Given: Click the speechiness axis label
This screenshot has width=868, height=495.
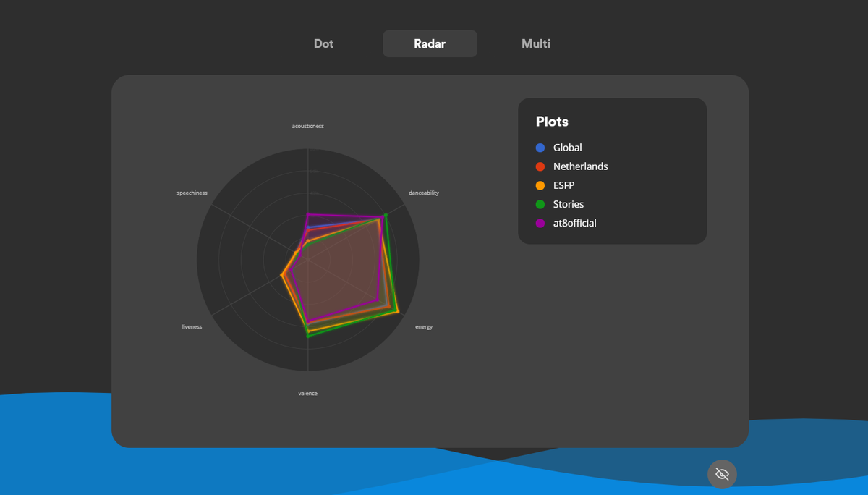Looking at the screenshot, I should tap(192, 193).
